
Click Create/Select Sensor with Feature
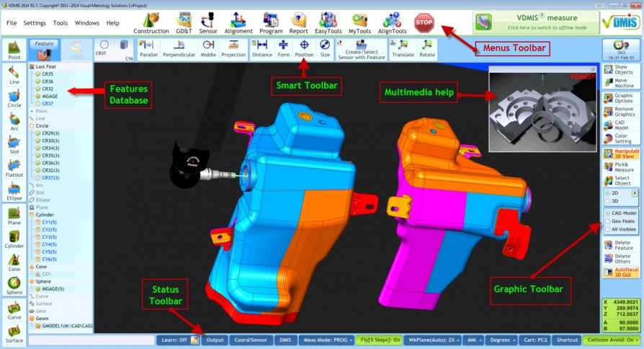[362, 50]
